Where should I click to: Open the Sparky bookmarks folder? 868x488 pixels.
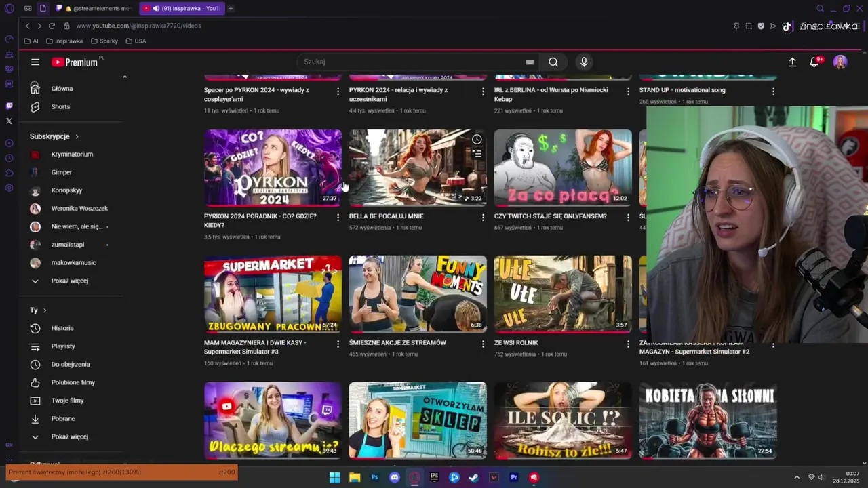(x=104, y=41)
